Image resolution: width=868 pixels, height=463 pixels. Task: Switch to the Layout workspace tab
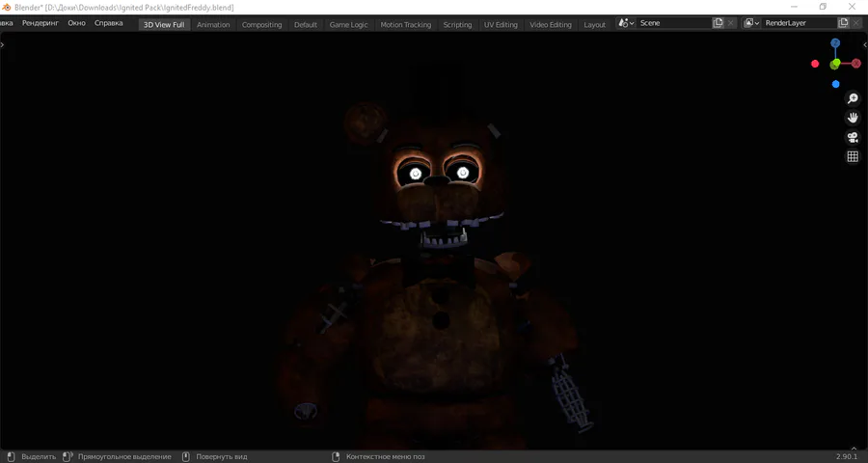click(594, 24)
